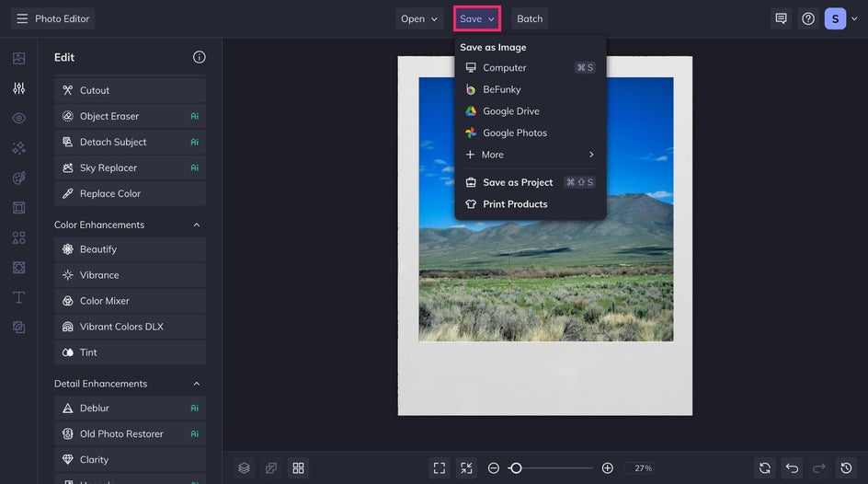
Task: Open the Tint tool
Action: (x=130, y=352)
